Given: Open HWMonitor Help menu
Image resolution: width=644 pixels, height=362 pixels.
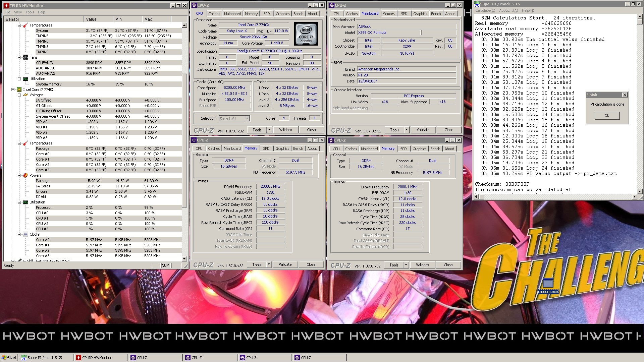Looking at the screenshot, I should tap(41, 12).
